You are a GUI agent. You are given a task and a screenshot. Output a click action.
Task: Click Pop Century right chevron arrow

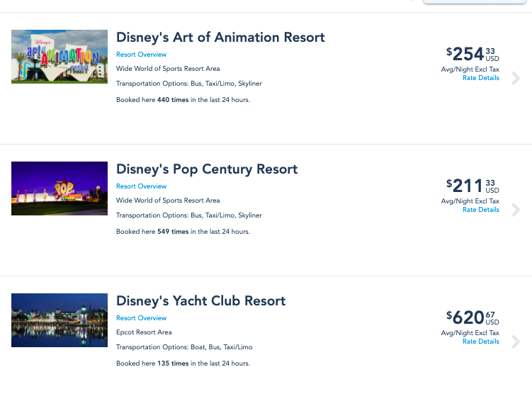pos(516,210)
